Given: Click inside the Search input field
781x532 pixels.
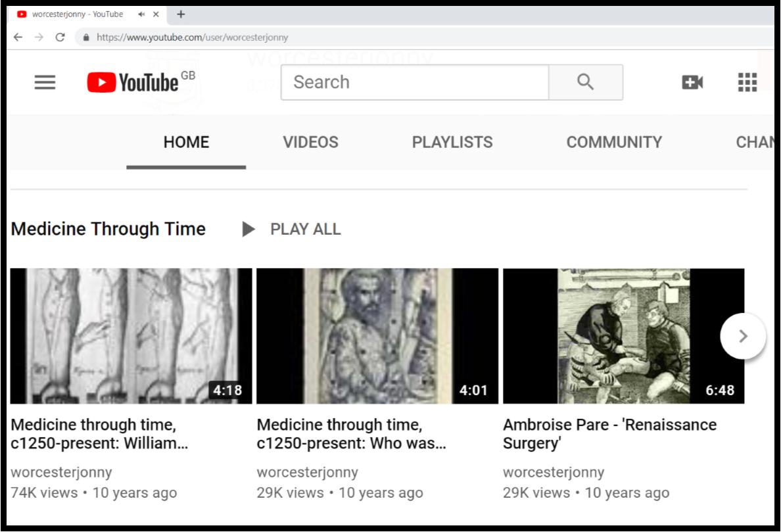Looking at the screenshot, I should (414, 82).
